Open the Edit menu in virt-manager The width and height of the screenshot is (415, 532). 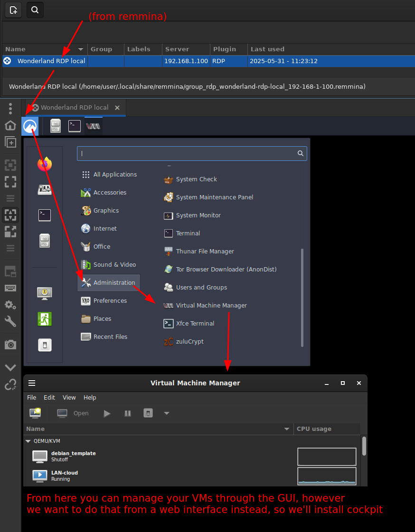click(x=49, y=397)
